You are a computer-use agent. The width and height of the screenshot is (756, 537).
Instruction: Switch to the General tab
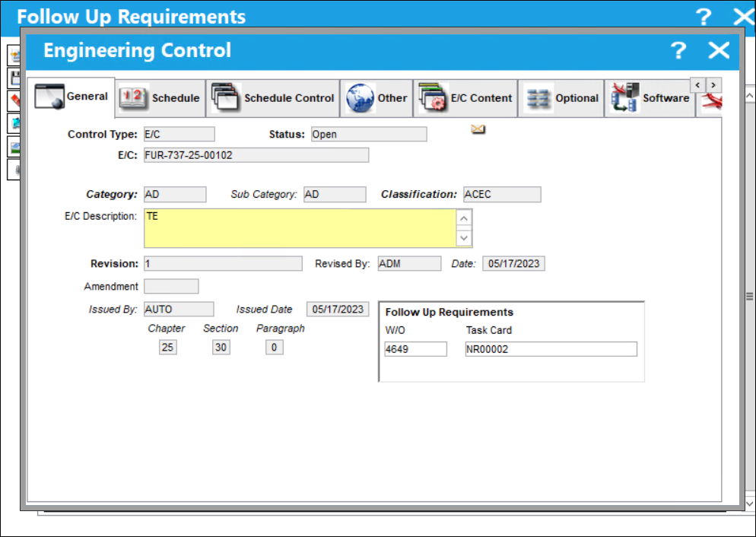pyautogui.click(x=71, y=97)
